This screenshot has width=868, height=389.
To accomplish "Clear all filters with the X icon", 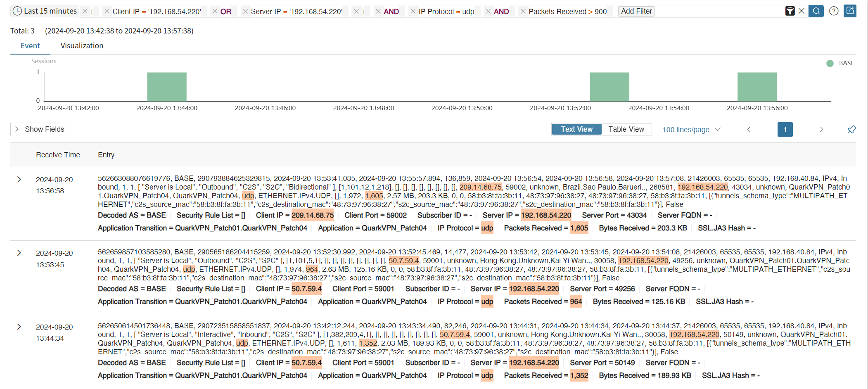I will click(x=802, y=11).
